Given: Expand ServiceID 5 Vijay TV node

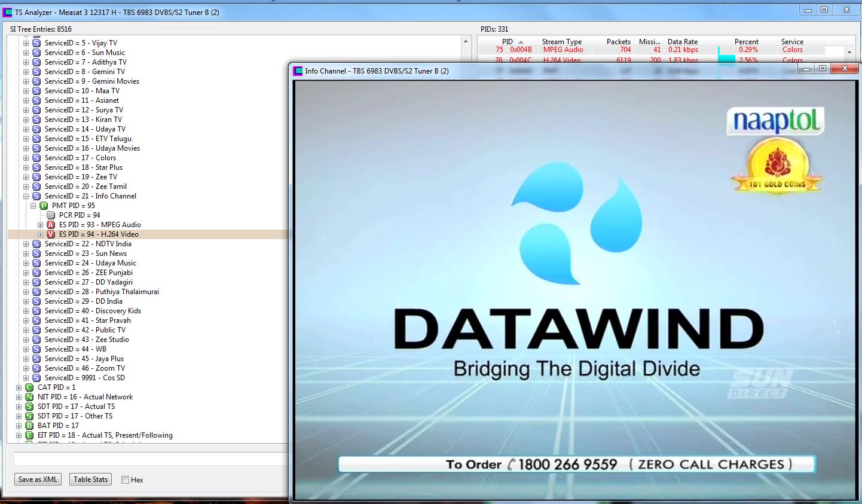Looking at the screenshot, I should (x=26, y=43).
